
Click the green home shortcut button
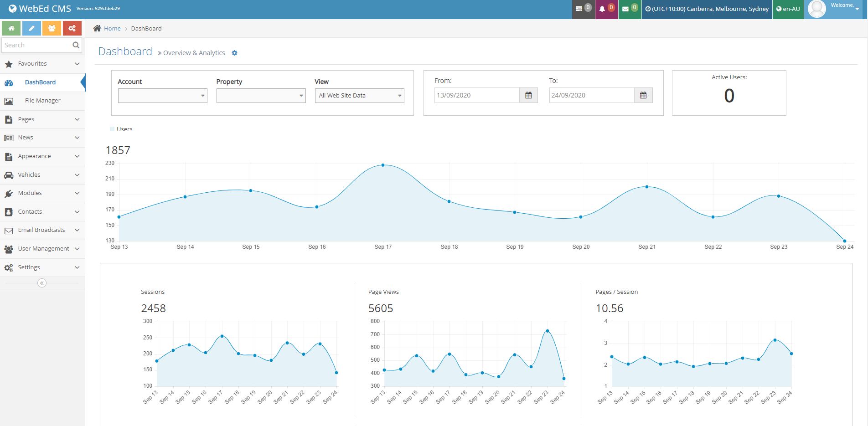(11, 28)
